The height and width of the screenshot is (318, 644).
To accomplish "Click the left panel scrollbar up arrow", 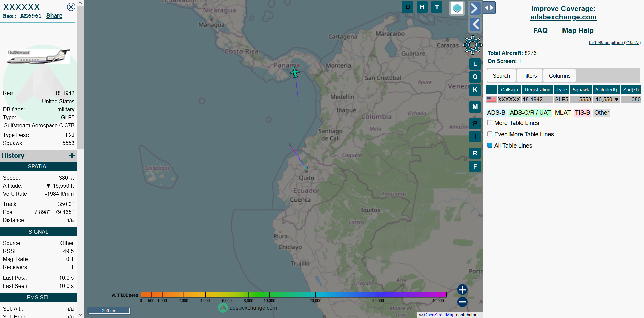I will click(80, 3).
